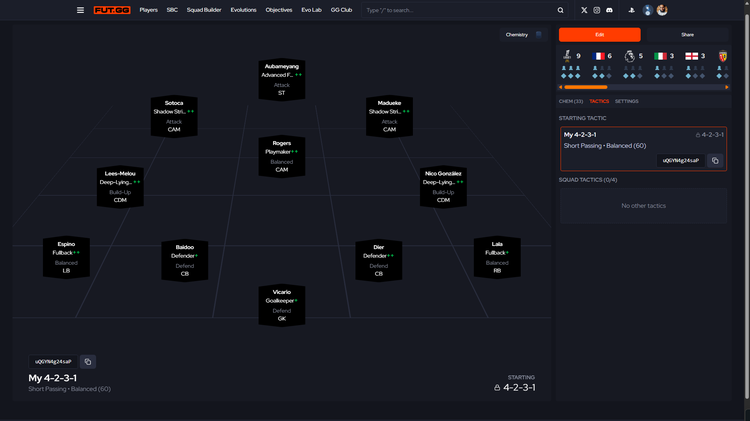Open the SETTINGS tab
Image resolution: width=750 pixels, height=421 pixels.
point(627,101)
